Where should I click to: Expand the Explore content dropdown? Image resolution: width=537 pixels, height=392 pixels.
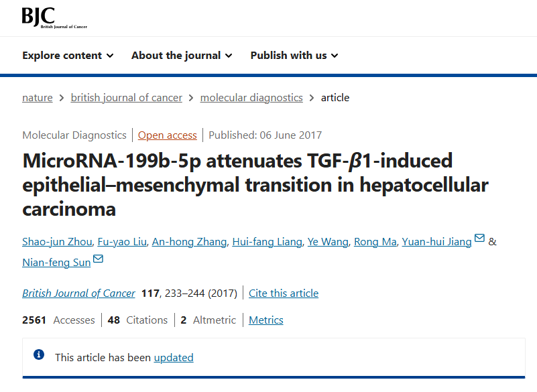point(68,56)
